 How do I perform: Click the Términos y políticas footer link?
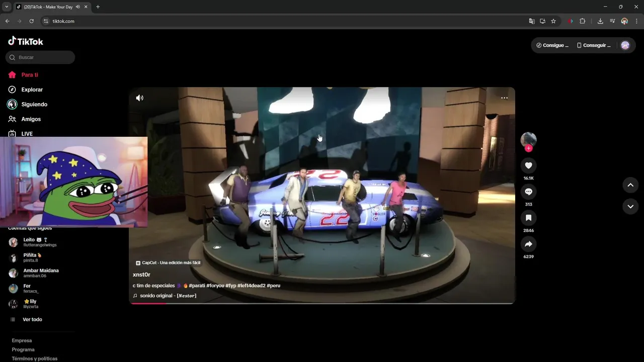coord(35,358)
